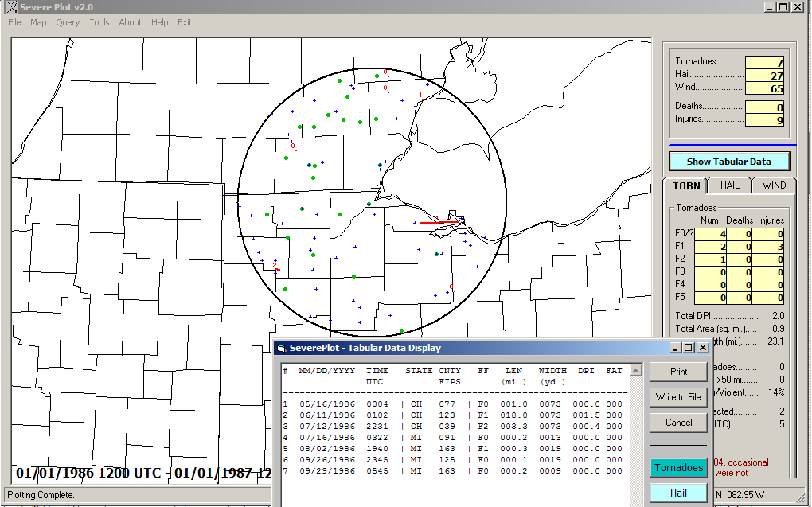Maximize the Severe Plot main window
The image size is (812, 507).
pyautogui.click(x=783, y=6)
